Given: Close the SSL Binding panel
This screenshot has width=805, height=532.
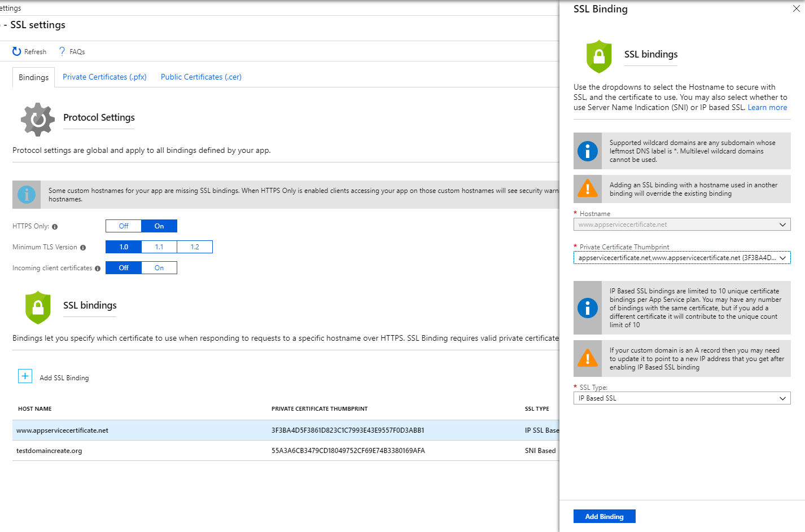Looking at the screenshot, I should coord(796,8).
